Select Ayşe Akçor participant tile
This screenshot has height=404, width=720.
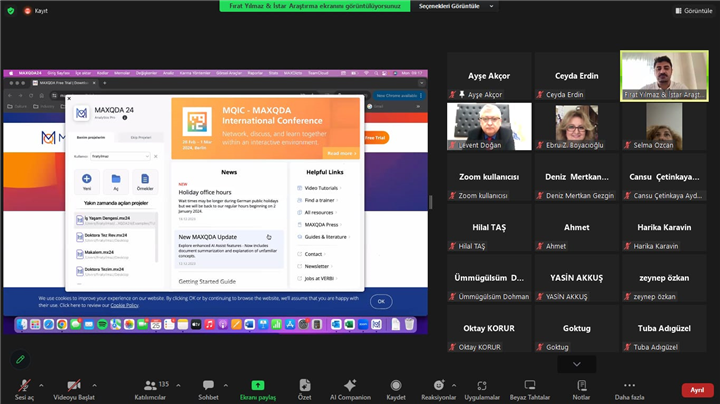[x=489, y=76]
